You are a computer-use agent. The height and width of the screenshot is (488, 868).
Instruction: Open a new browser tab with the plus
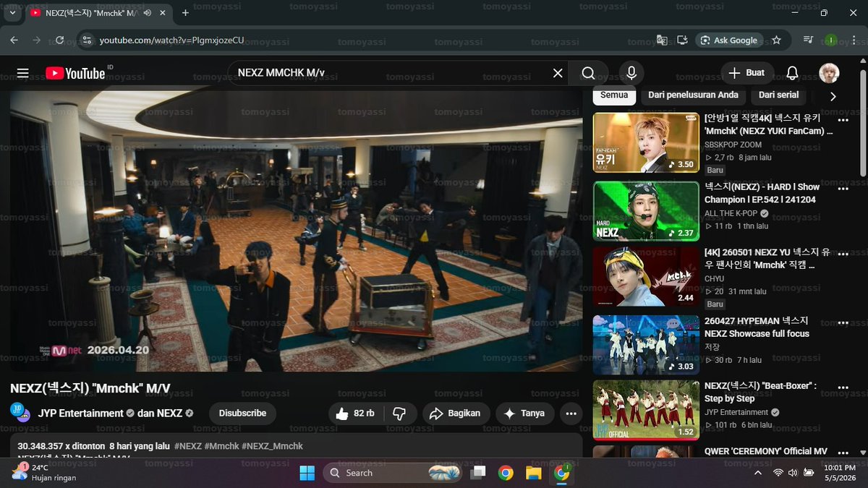click(185, 13)
